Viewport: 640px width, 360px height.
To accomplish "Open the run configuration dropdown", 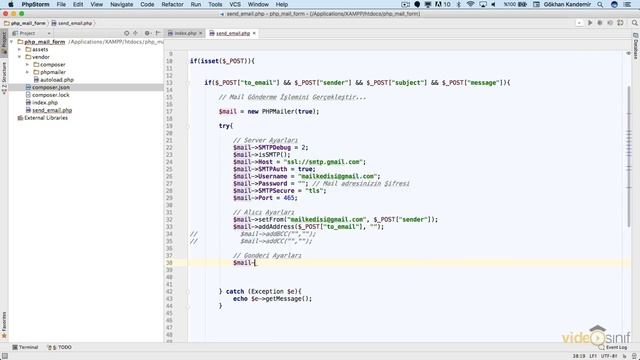I will tap(579, 23).
